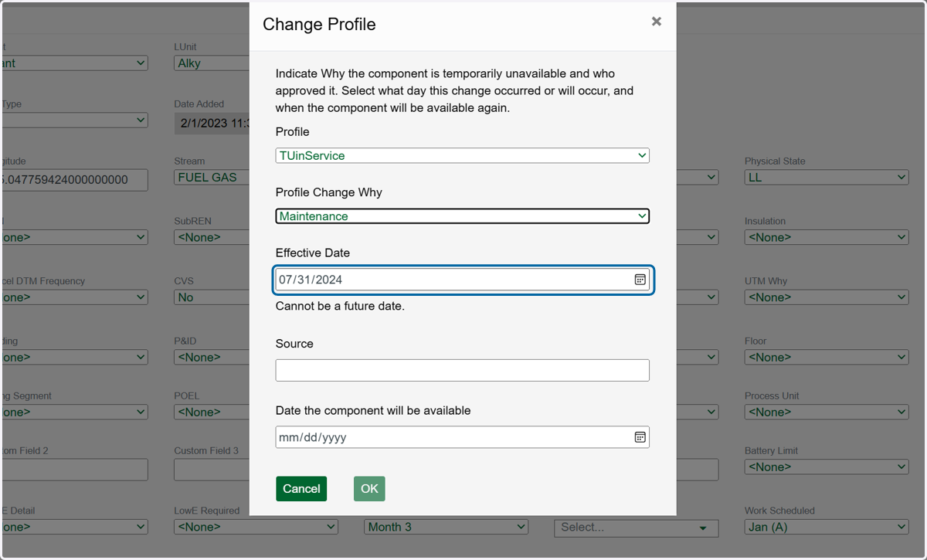Viewport: 927px width, 560px height.
Task: Click the Date component will be available field
Action: point(462,437)
